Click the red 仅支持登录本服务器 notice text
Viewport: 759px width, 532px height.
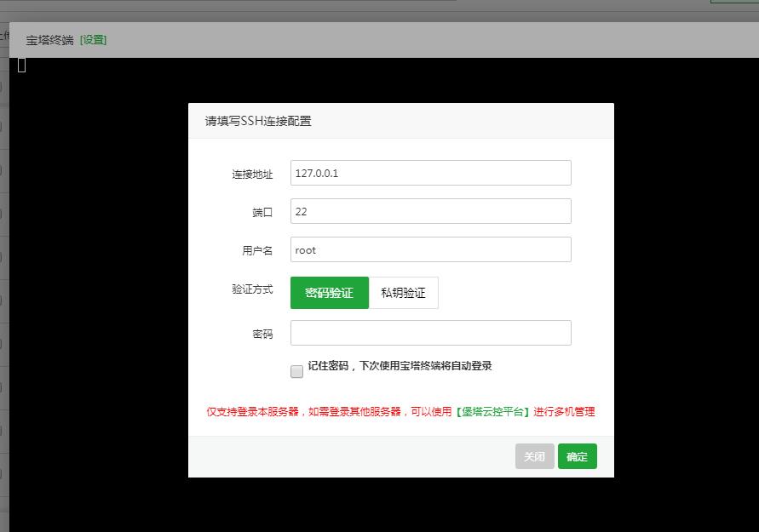point(329,412)
